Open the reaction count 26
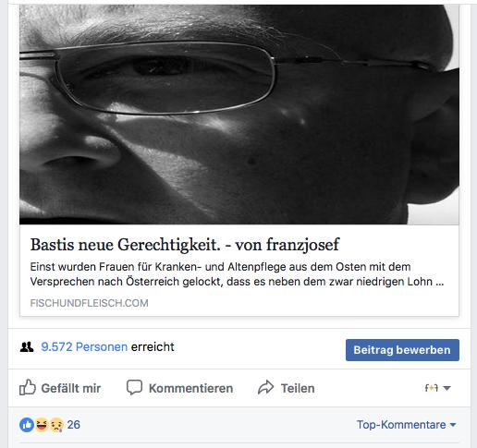Viewport: 477px width, 448px height. [74, 425]
